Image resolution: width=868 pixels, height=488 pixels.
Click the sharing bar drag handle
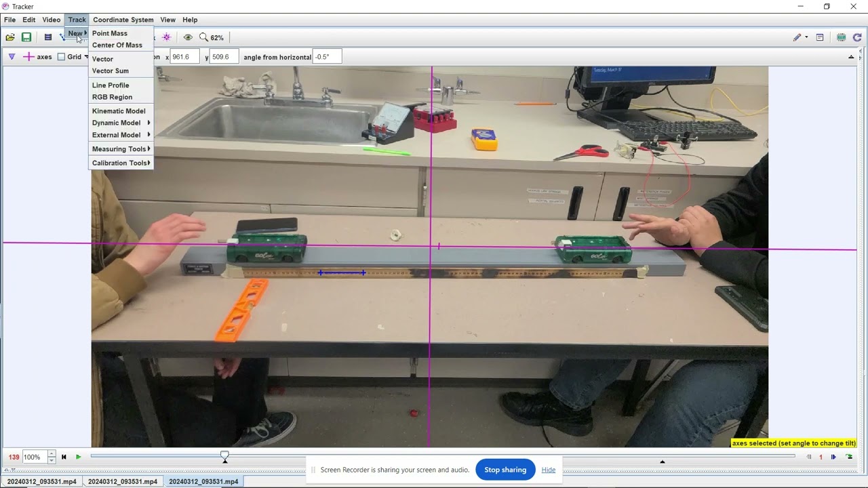[313, 470]
